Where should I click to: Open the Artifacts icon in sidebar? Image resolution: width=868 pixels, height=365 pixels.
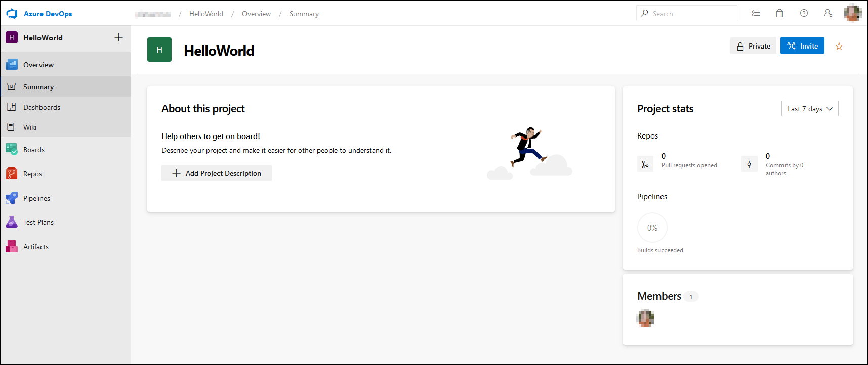point(12,246)
